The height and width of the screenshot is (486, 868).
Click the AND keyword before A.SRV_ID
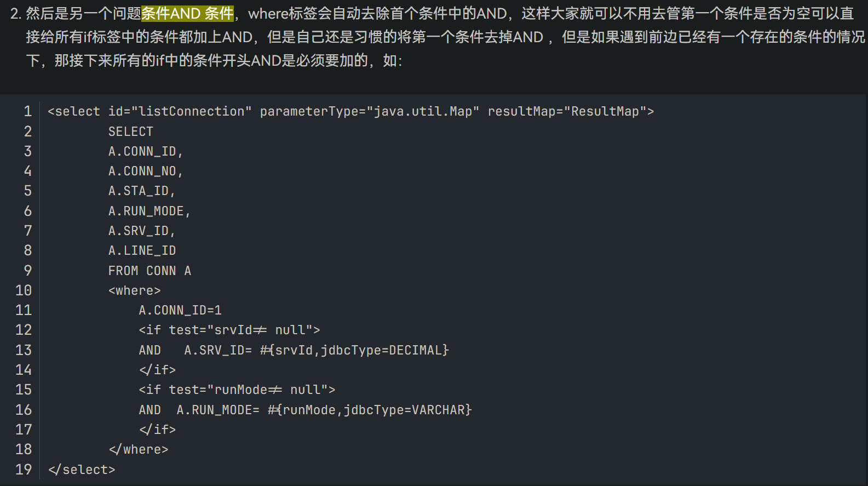click(x=150, y=350)
